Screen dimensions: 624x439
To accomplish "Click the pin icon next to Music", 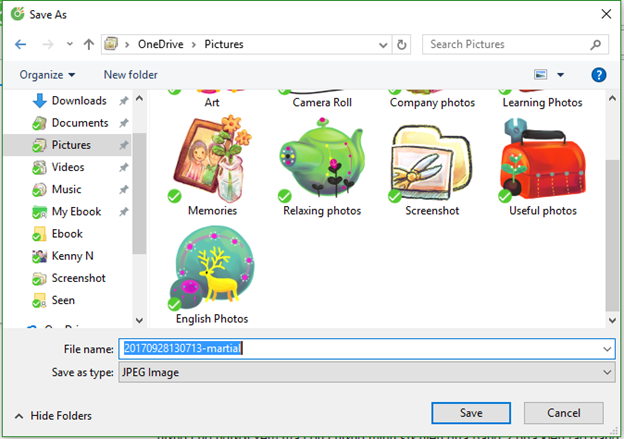I will point(124,190).
